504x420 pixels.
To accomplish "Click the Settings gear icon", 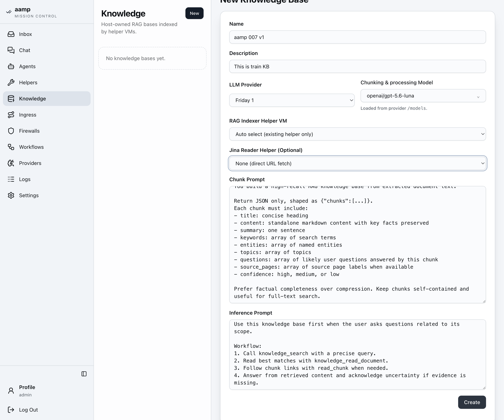I will coord(11,195).
